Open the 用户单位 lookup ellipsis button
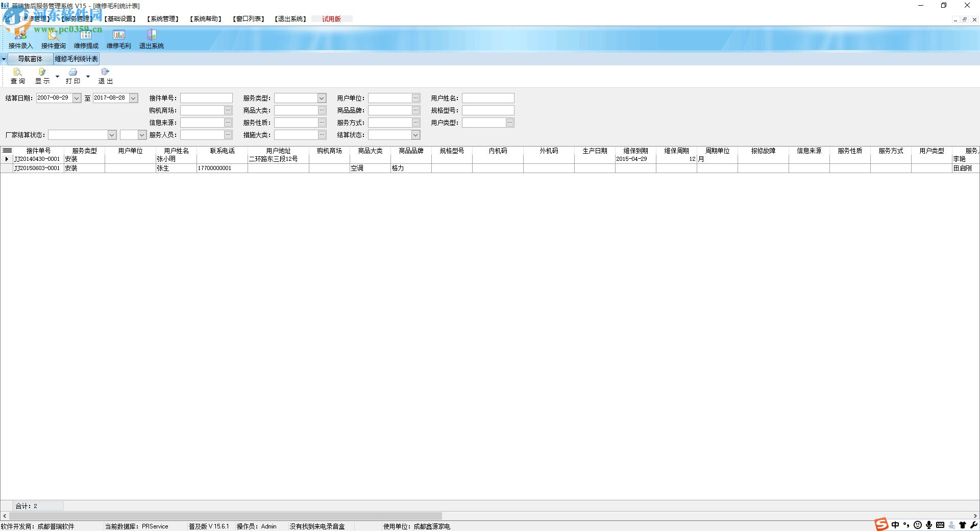The image size is (980, 531). 416,98
